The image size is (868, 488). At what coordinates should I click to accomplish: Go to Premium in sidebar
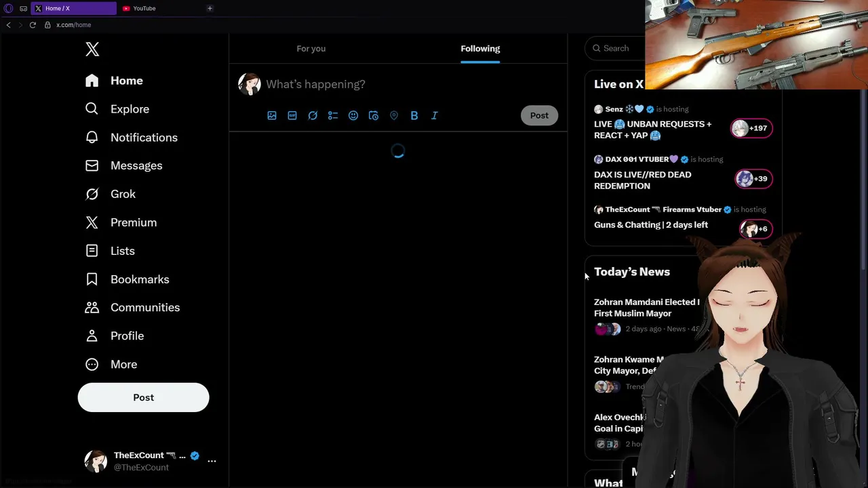pyautogui.click(x=121, y=222)
